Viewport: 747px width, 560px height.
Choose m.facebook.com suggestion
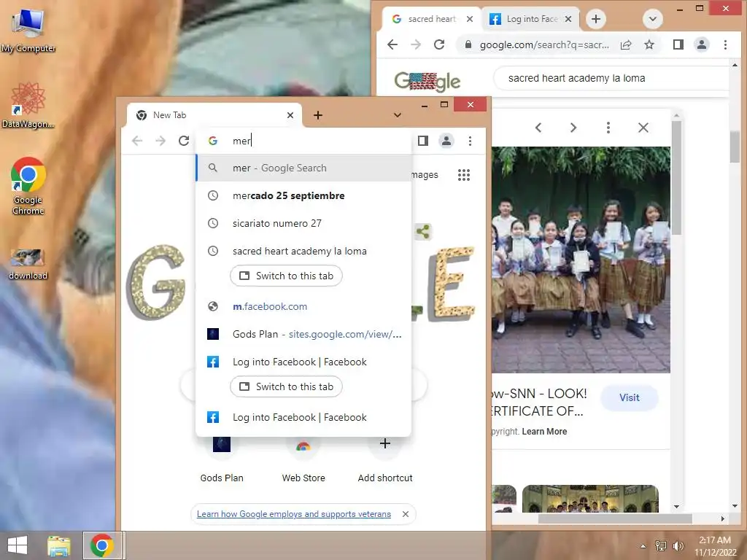pyautogui.click(x=303, y=307)
